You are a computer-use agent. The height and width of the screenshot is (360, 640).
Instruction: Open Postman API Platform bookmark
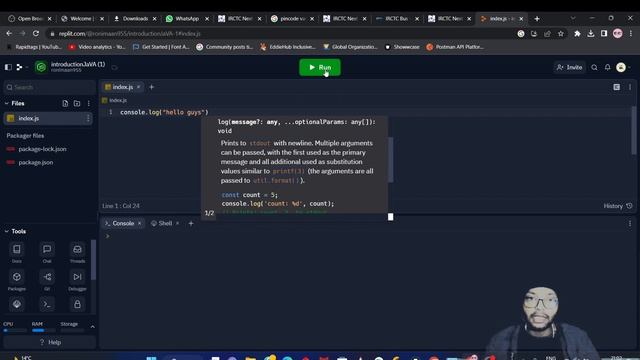[x=455, y=47]
